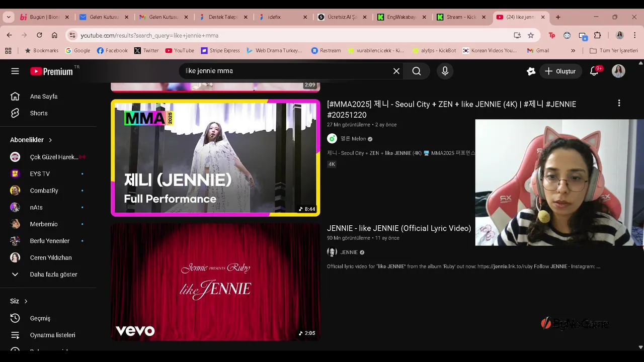The image size is (644, 362).
Task: Switch to the idefix tab
Action: point(282,17)
